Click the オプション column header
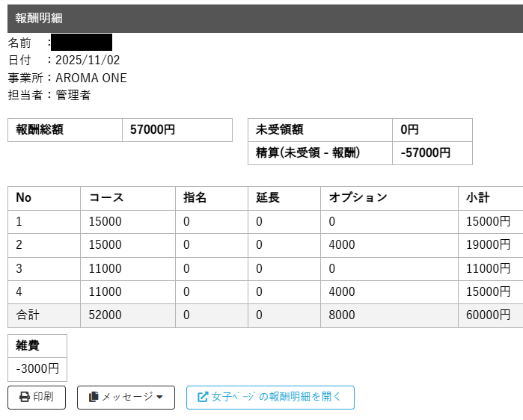The width and height of the screenshot is (523, 420). click(x=358, y=198)
